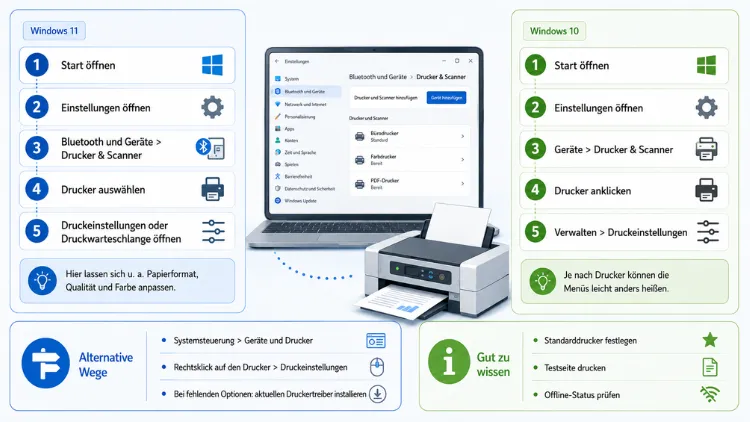750x422 pixels.
Task: Click the blue signpost 'Alternative Wege' icon
Action: point(45,363)
